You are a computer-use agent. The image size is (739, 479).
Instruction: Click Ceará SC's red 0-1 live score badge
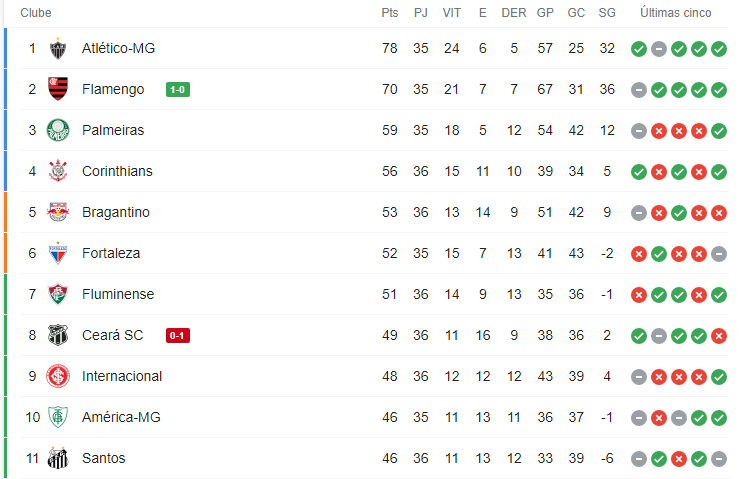[178, 336]
